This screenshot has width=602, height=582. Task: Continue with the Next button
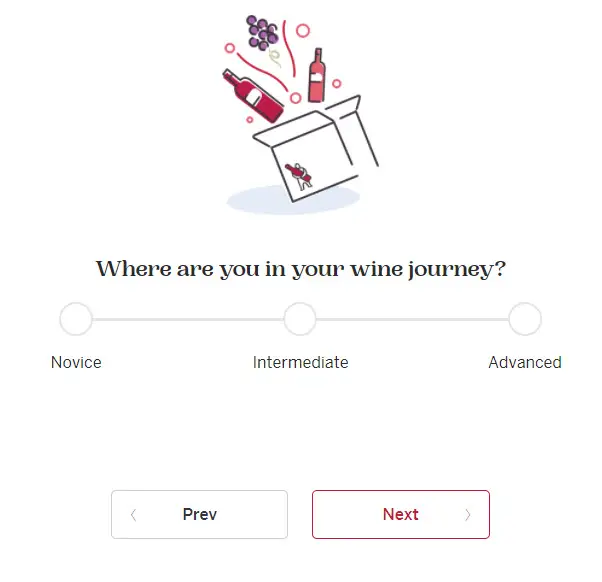401,514
